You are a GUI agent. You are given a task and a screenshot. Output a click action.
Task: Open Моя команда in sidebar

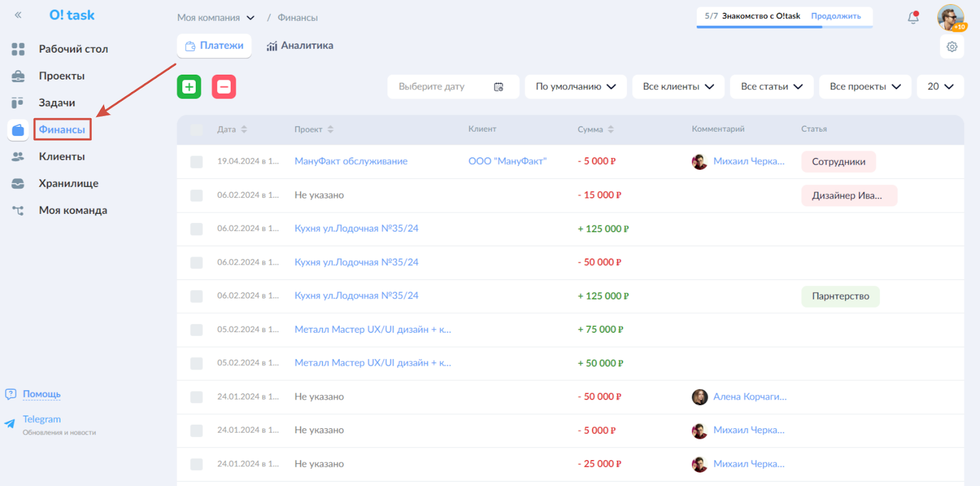(x=73, y=210)
